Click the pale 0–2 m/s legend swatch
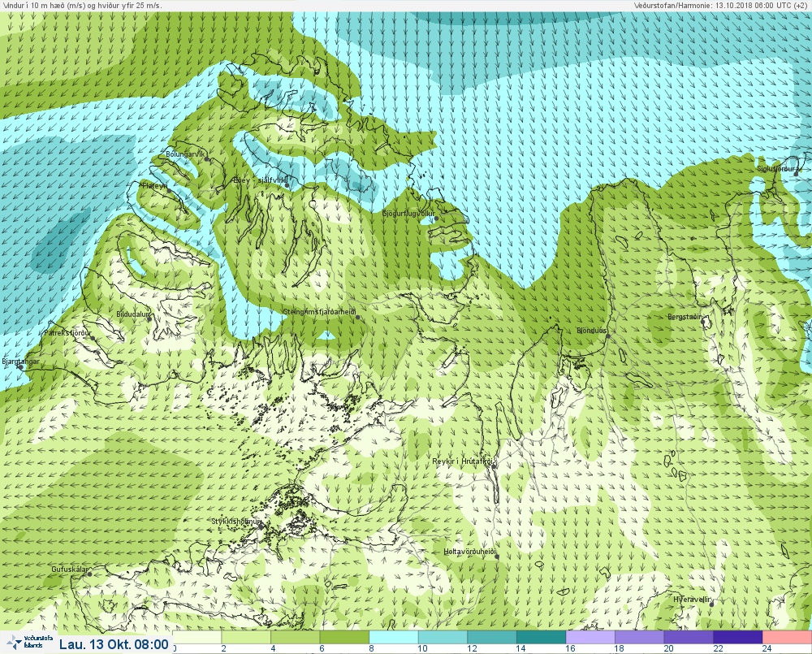 pos(197,637)
